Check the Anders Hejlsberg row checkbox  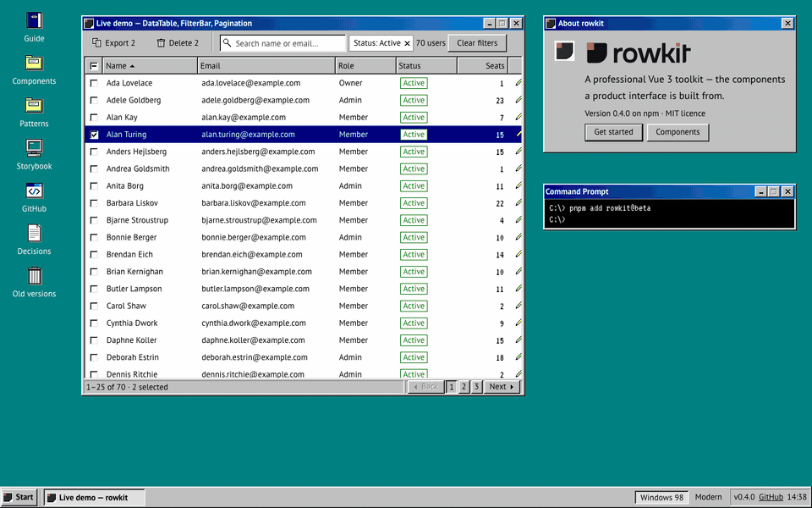point(94,152)
